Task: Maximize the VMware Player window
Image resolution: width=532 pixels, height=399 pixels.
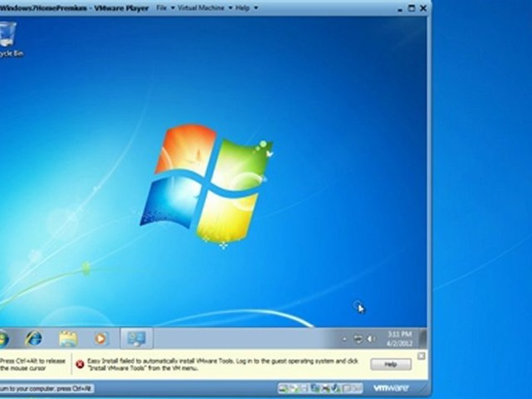Action: (x=411, y=8)
